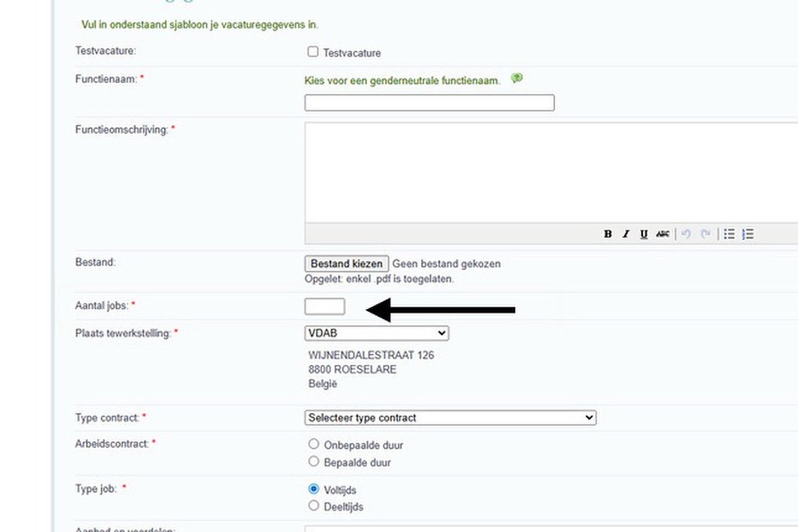
Task: Select the Voltijds radio button
Action: 314,489
